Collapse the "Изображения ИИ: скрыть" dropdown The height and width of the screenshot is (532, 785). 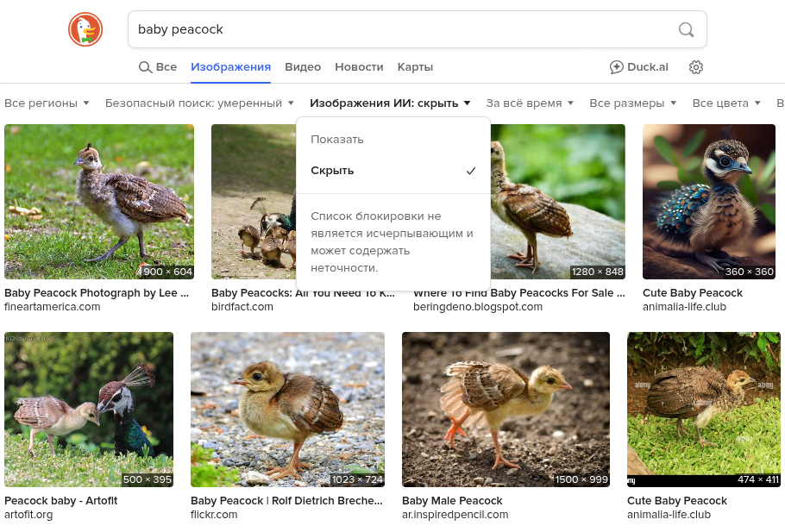(390, 103)
